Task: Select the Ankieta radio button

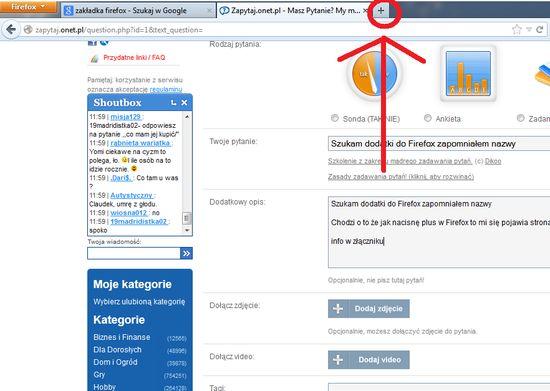Action: coord(427,118)
